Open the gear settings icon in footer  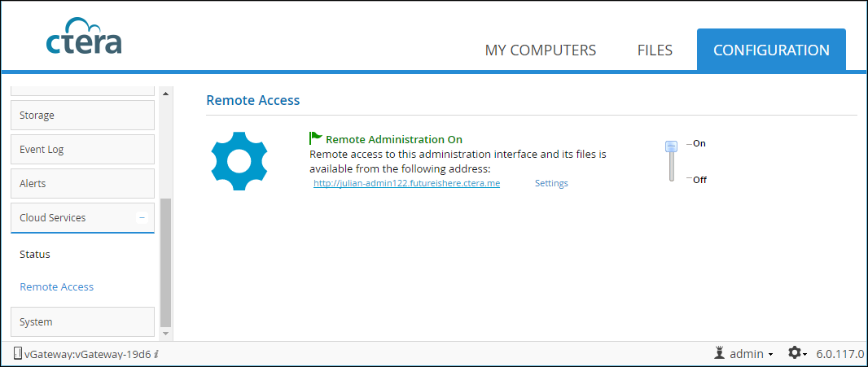(795, 352)
